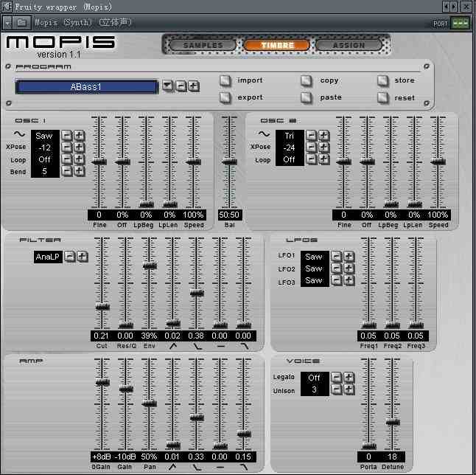Open the wrapper menu arrow in plugin toolbar
Viewport: 476px width, 475px height.
click(x=7, y=22)
